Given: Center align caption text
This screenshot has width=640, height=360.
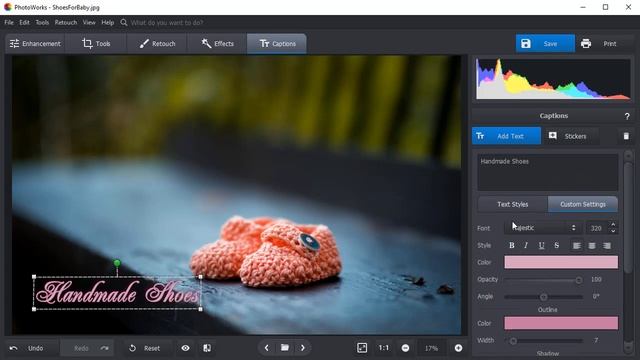Looking at the screenshot, I should pyautogui.click(x=592, y=246).
